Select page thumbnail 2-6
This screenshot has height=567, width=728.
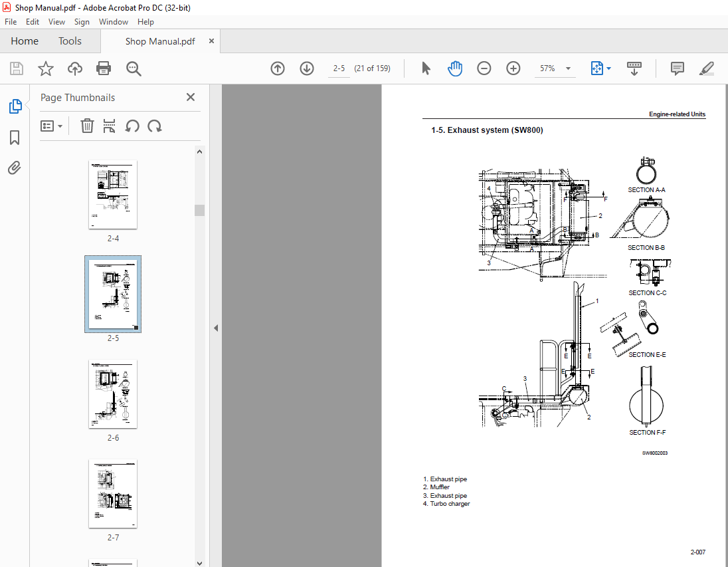(x=113, y=394)
